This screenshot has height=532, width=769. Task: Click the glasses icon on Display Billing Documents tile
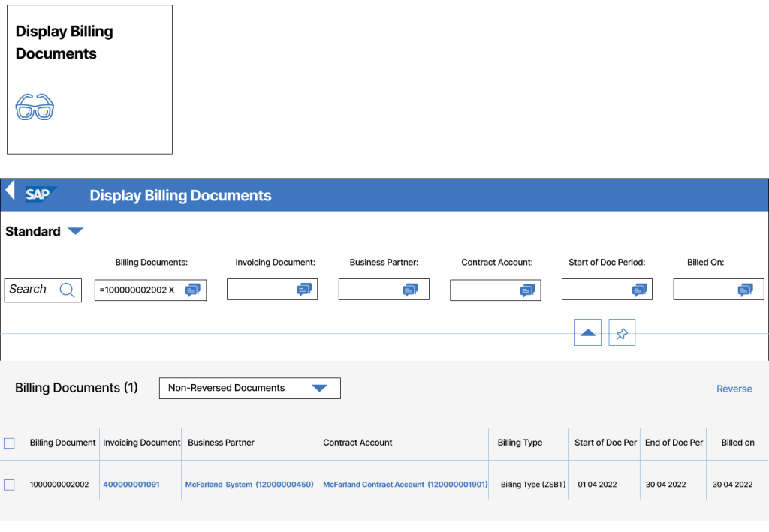[x=33, y=107]
